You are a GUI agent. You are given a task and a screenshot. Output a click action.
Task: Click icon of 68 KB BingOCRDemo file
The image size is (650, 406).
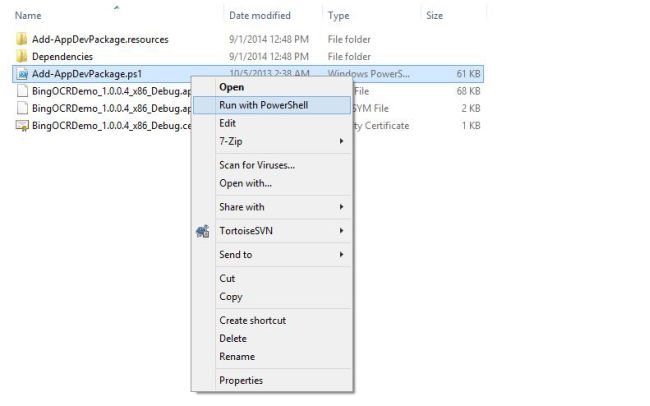[x=22, y=91]
